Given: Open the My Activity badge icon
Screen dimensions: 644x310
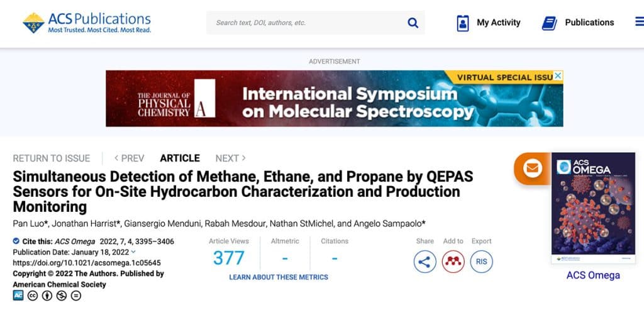Looking at the screenshot, I should point(463,23).
